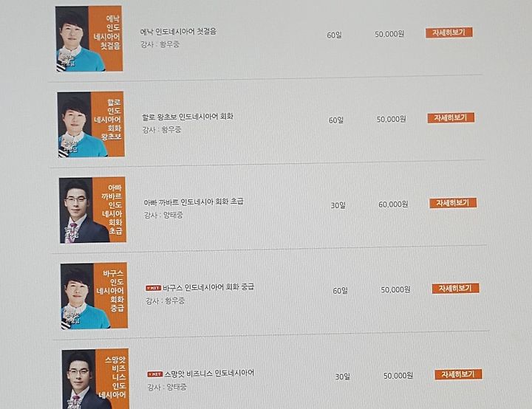This screenshot has height=409, width=532.
Task: Open the 바구스 인도네시아어 회화 중급 title link
Action: click(208, 288)
